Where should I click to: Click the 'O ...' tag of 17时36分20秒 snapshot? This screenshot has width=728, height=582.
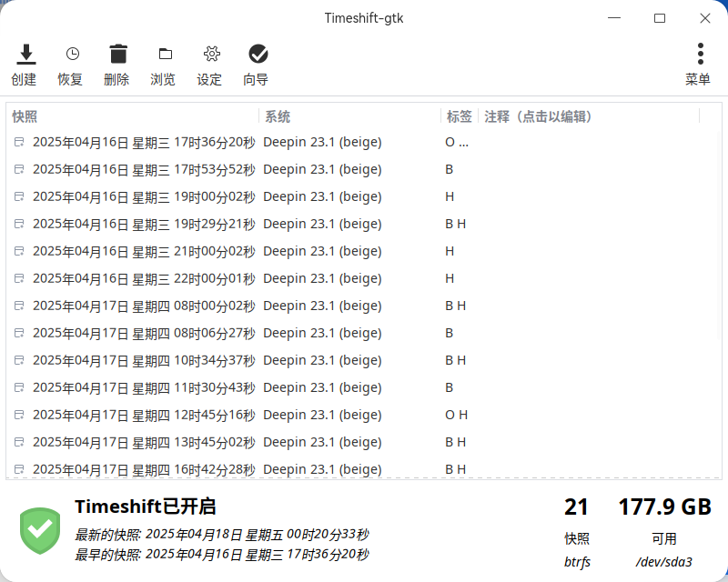click(x=457, y=142)
